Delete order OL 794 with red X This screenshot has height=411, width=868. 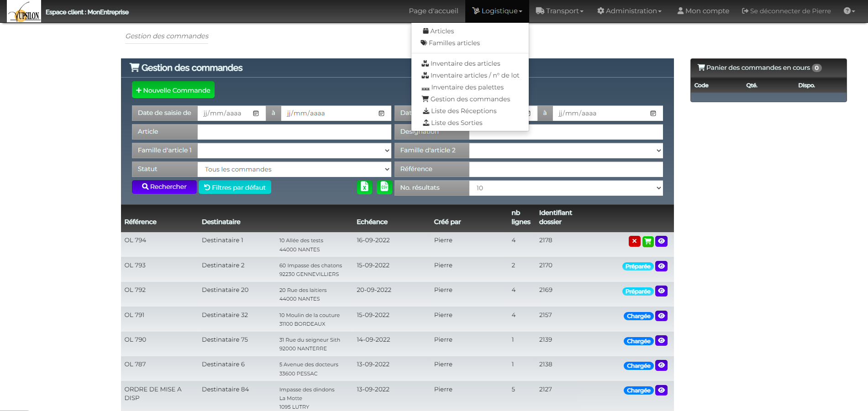634,241
